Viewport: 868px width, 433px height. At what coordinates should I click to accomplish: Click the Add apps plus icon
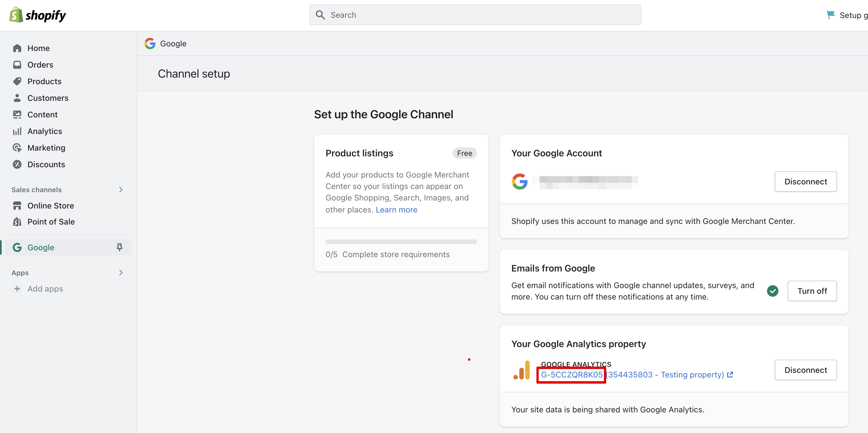(17, 288)
